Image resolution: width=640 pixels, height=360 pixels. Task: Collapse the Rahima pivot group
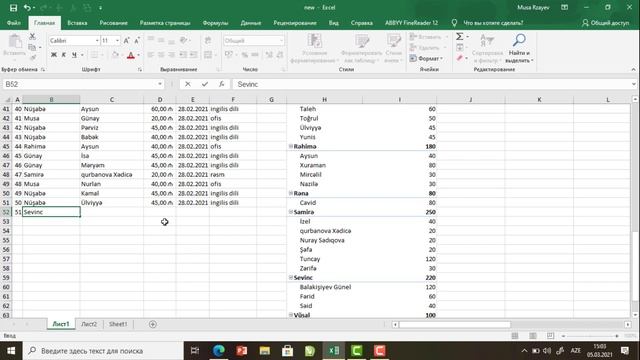click(291, 146)
